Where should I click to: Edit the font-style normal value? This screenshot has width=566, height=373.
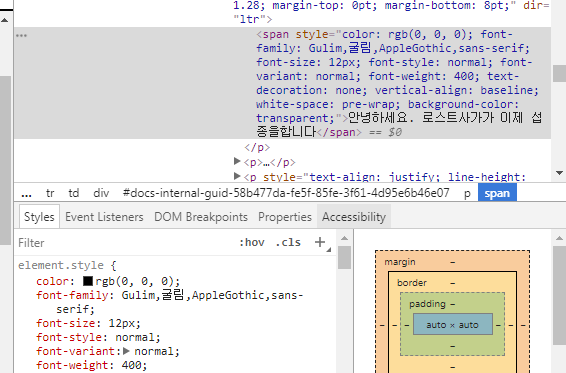134,337
